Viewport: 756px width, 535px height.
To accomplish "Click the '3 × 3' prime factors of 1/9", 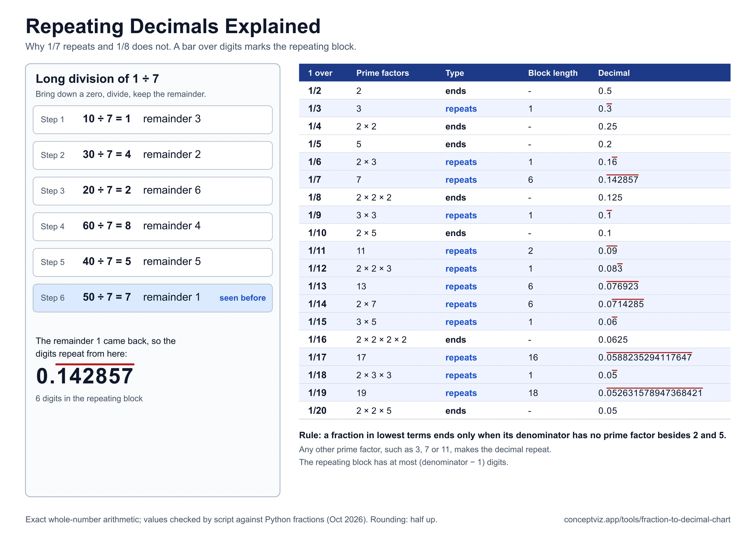I will pyautogui.click(x=366, y=215).
